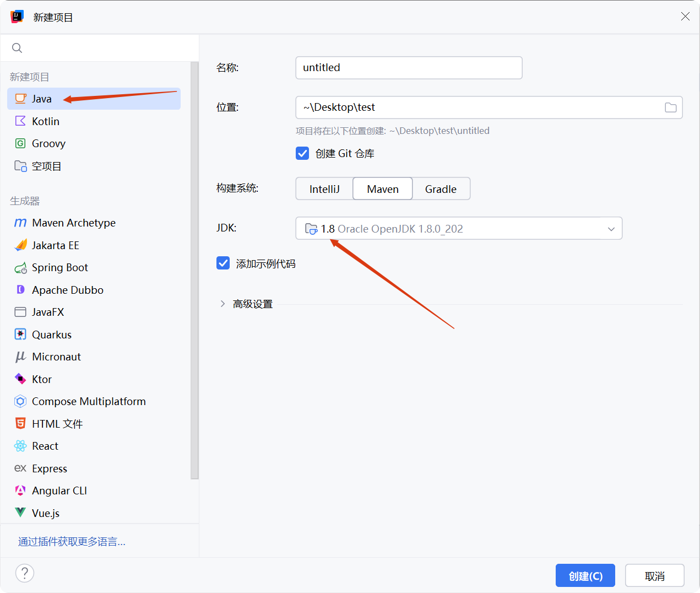
Task: Click the Compose Multiplatform hexagon icon
Action: coord(20,401)
